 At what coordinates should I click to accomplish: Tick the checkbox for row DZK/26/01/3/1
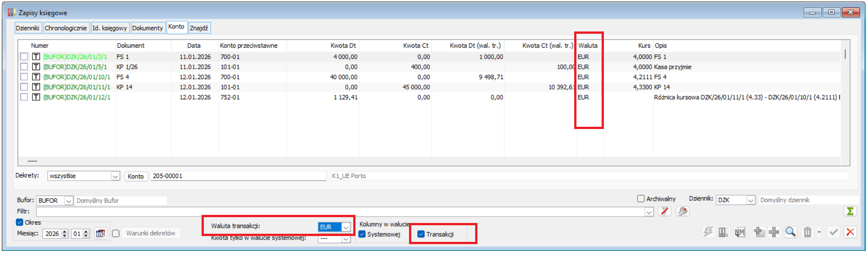(x=24, y=57)
